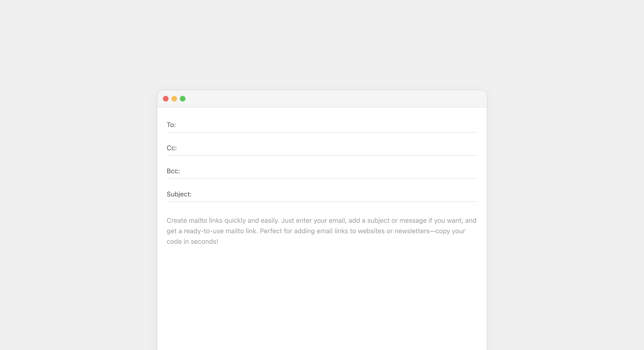Image resolution: width=644 pixels, height=350 pixels.
Task: Click the gray page background outside the window
Action: [75, 175]
